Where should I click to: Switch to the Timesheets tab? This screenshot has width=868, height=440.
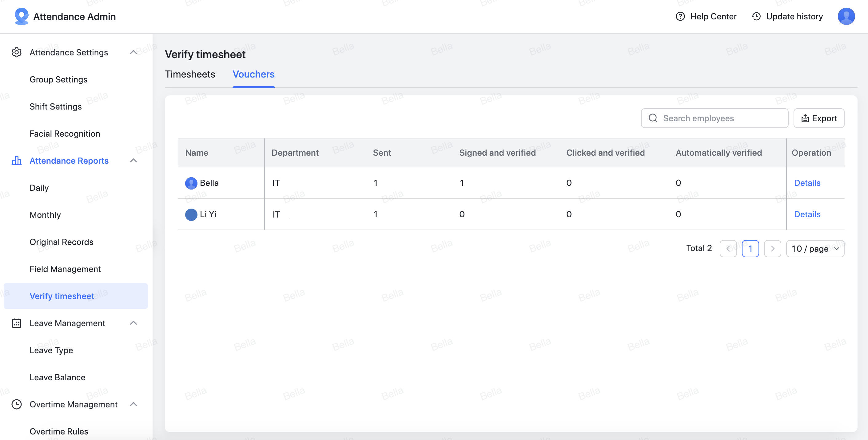pos(190,74)
